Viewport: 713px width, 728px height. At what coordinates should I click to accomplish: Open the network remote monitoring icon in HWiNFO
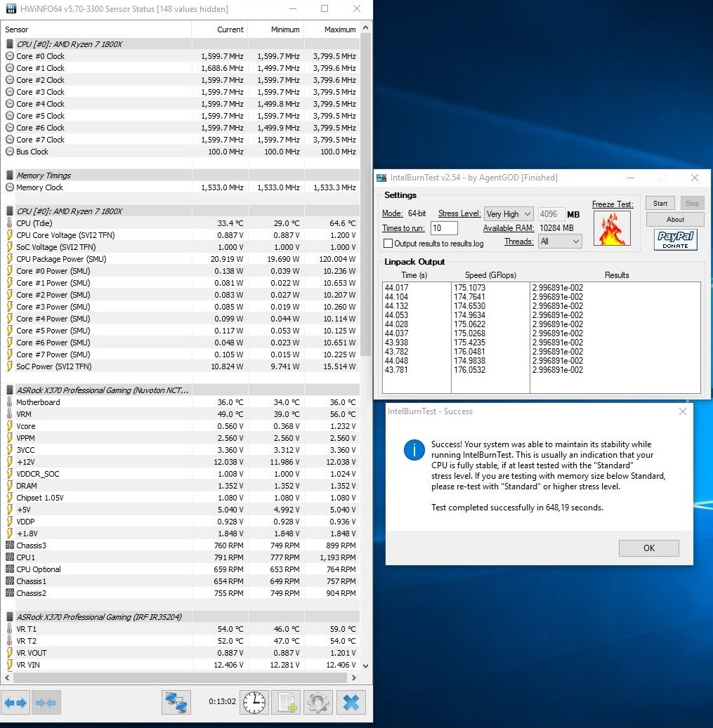point(176,703)
